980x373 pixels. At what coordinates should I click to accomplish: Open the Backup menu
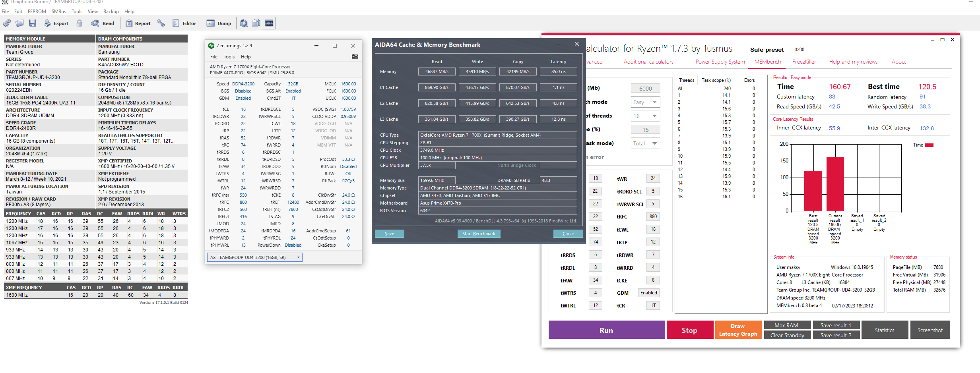(111, 12)
